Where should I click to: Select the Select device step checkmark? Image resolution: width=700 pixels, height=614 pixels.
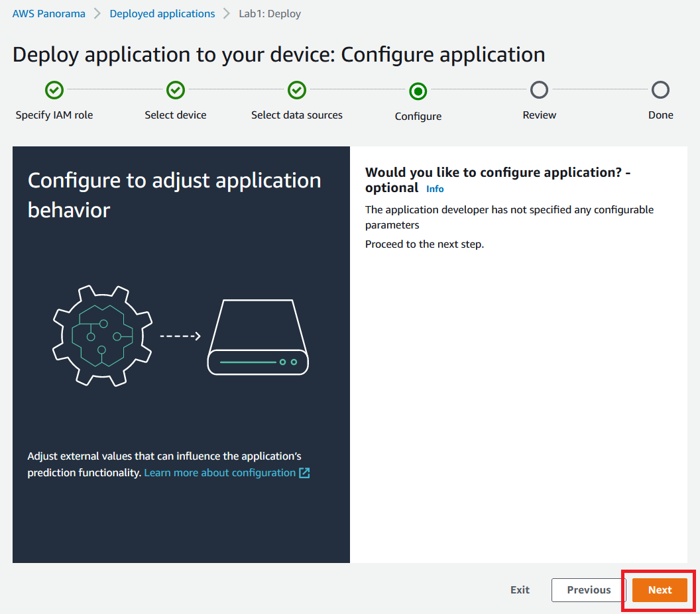(x=176, y=90)
